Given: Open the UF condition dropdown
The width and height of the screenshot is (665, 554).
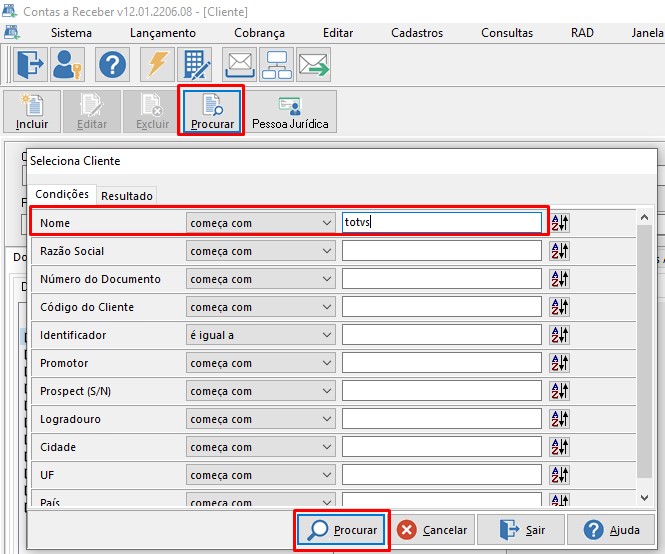Looking at the screenshot, I should (x=260, y=475).
